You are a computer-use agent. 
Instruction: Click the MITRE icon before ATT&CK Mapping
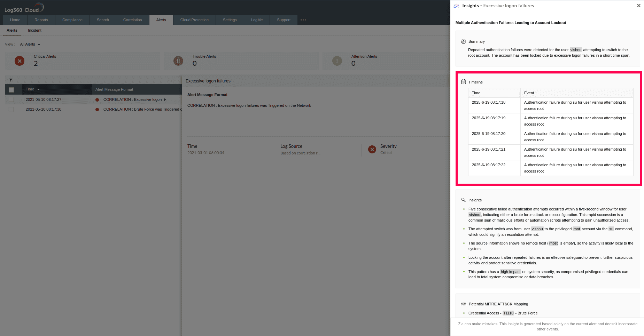[464, 304]
